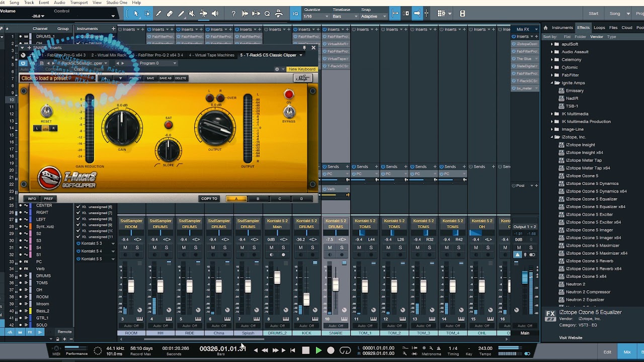Start playback with the green Play button

click(318, 350)
